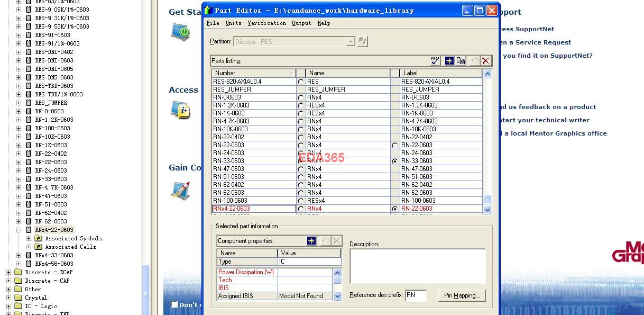The height and width of the screenshot is (315, 644).
Task: Expand the Associated Symbols node
Action: 29,238
